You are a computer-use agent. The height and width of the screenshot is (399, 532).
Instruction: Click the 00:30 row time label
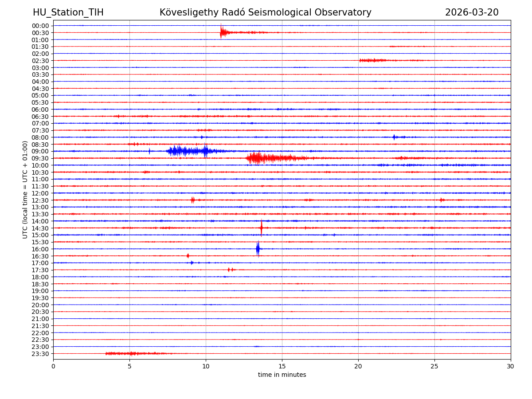pos(40,33)
